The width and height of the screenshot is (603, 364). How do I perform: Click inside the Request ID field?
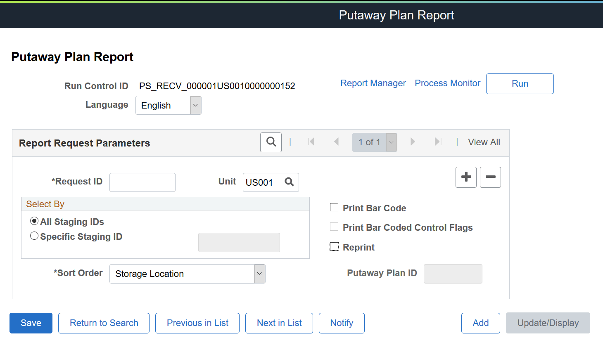pyautogui.click(x=142, y=182)
